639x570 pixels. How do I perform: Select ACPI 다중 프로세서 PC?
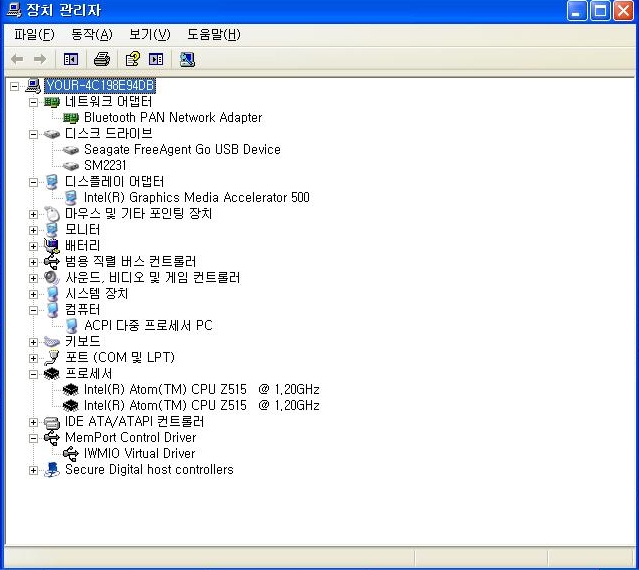pyautogui.click(x=148, y=326)
